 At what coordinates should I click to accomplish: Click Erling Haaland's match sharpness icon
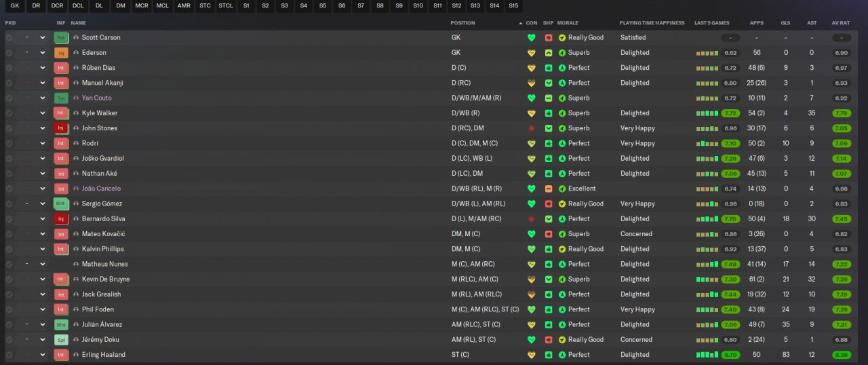(549, 355)
